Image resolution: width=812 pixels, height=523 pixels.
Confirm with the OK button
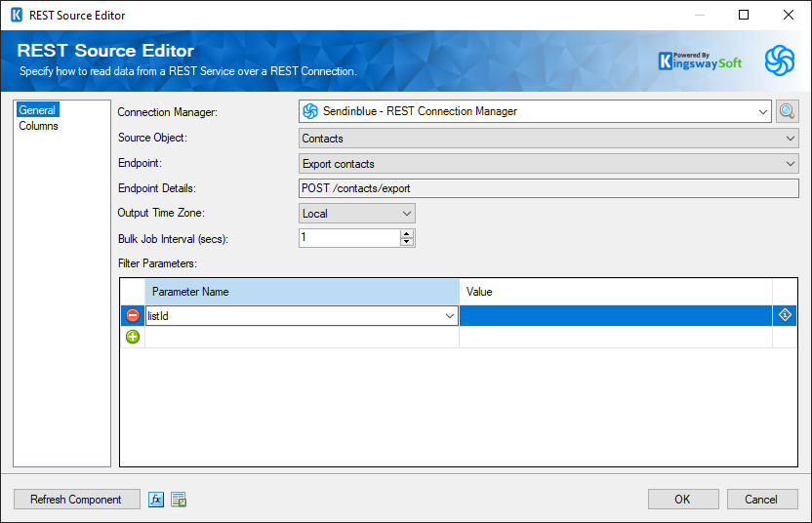[683, 500]
